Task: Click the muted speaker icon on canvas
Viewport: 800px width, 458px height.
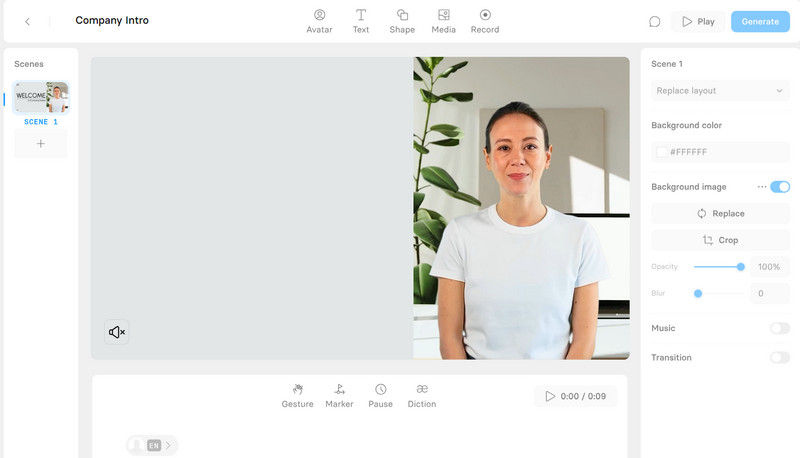Action: pyautogui.click(x=117, y=332)
